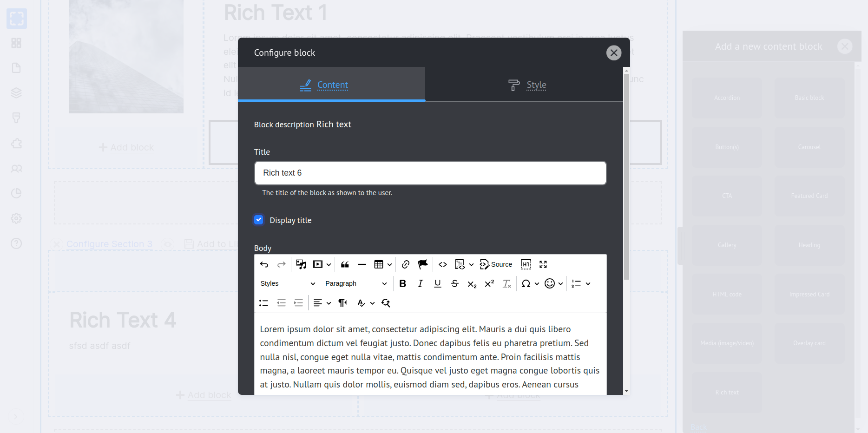The height and width of the screenshot is (433, 868).
Task: Insert an anchor with the flag icon
Action: point(423,264)
